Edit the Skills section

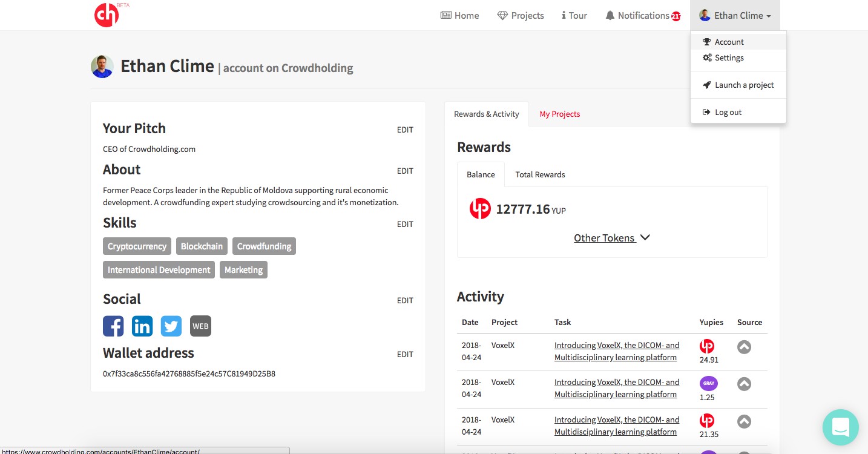pyautogui.click(x=405, y=224)
